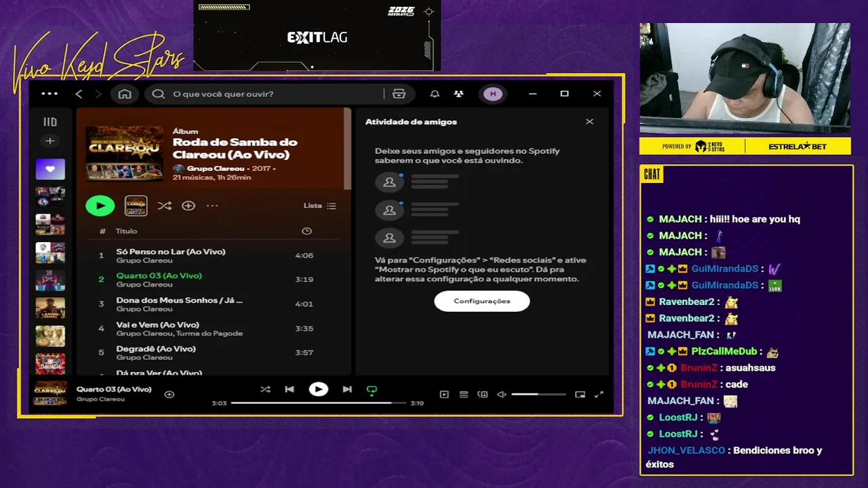The height and width of the screenshot is (488, 868).
Task: Toggle album shuffle next to cover preview
Action: tap(164, 205)
